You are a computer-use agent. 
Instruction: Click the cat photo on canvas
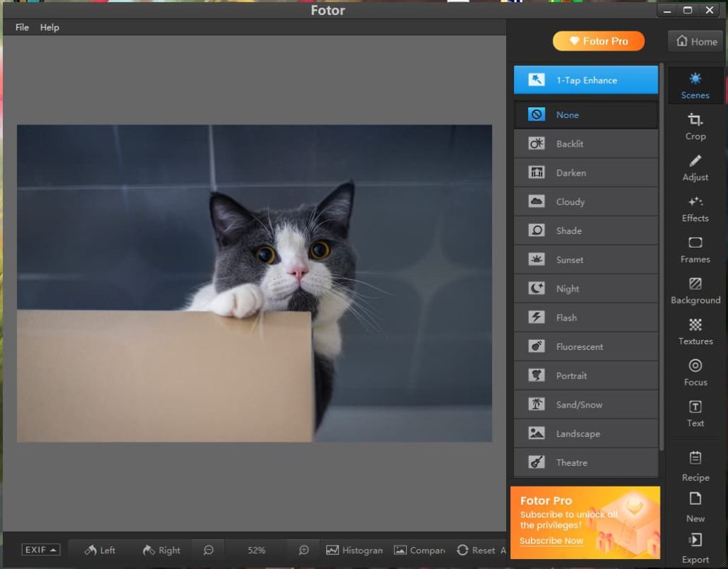(x=255, y=283)
